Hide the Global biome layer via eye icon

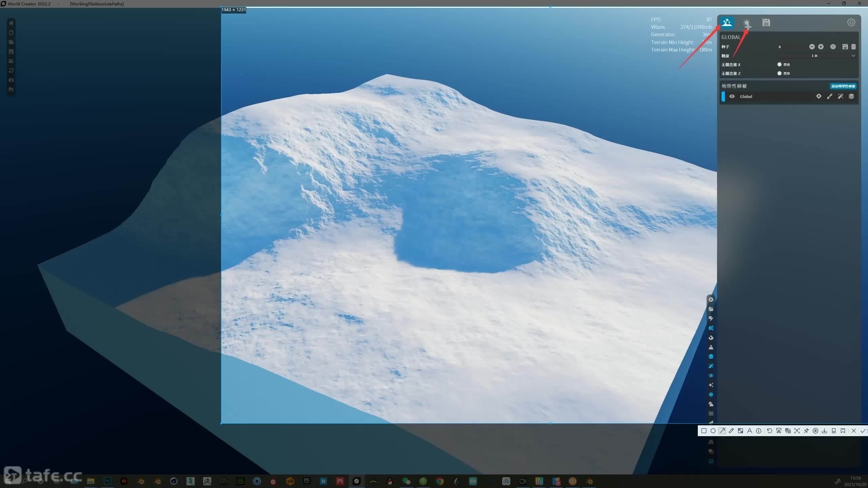pyautogui.click(x=732, y=97)
